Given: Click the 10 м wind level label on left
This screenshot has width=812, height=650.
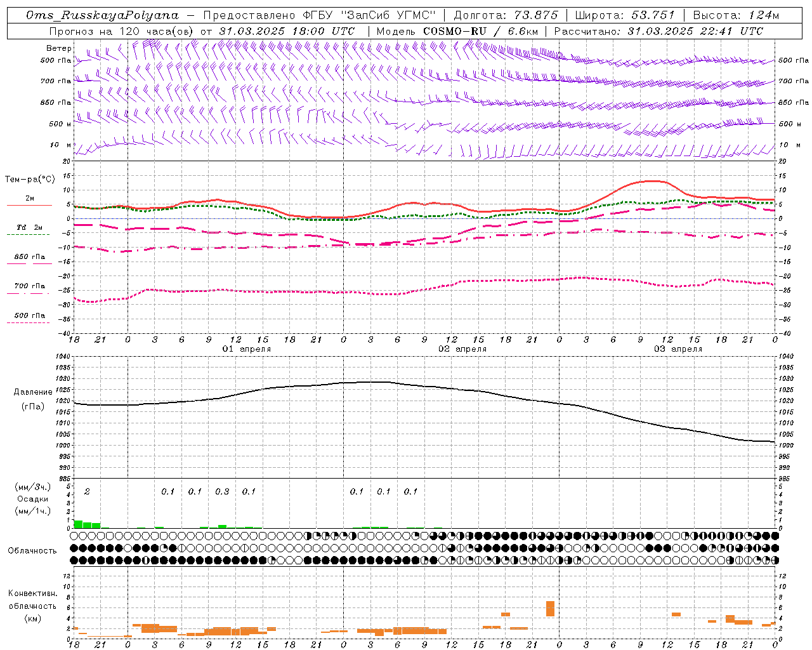Looking at the screenshot, I should click(60, 145).
